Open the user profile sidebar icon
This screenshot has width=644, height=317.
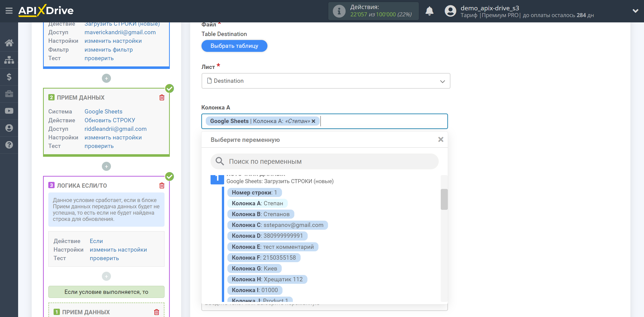tap(9, 128)
